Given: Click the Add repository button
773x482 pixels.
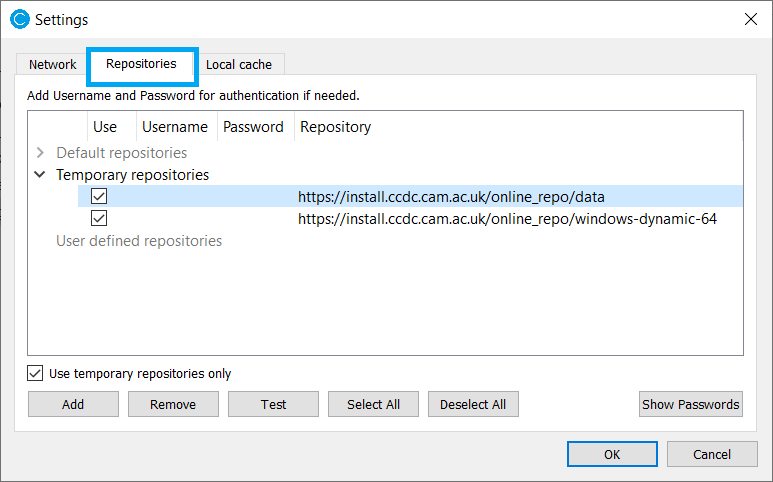Looking at the screenshot, I should [73, 404].
